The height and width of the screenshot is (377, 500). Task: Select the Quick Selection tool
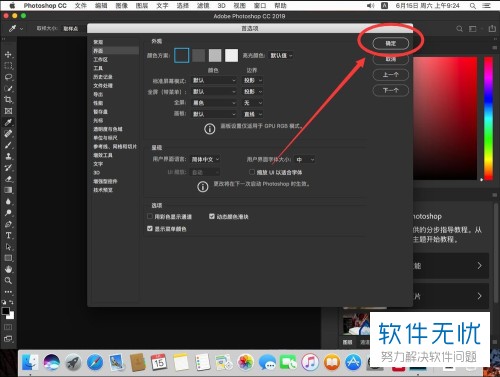point(9,88)
